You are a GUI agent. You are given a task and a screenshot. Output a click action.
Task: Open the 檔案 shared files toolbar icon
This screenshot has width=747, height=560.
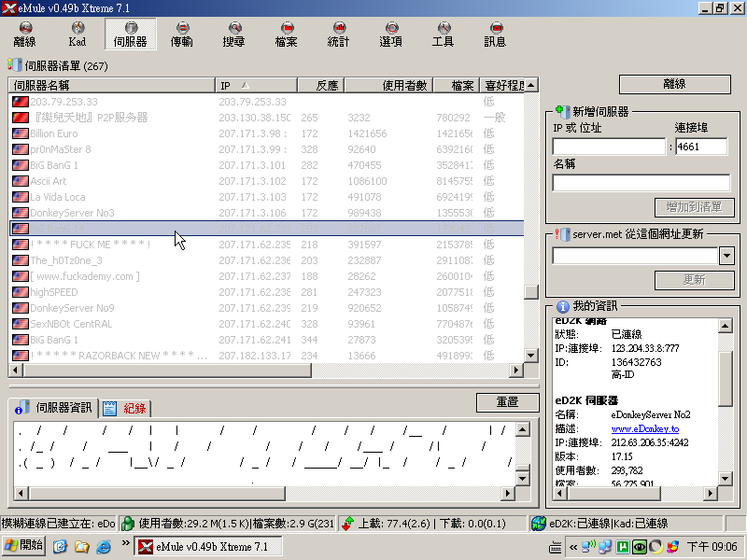pyautogui.click(x=287, y=35)
